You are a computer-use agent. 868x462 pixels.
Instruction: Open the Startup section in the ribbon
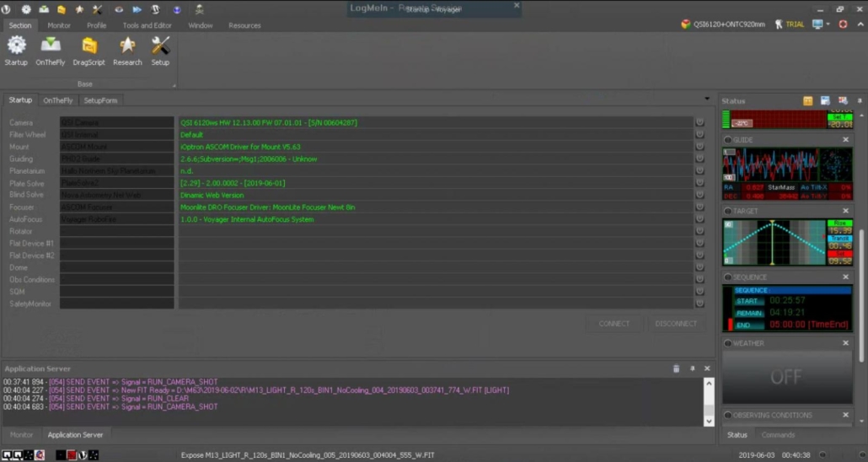(16, 51)
